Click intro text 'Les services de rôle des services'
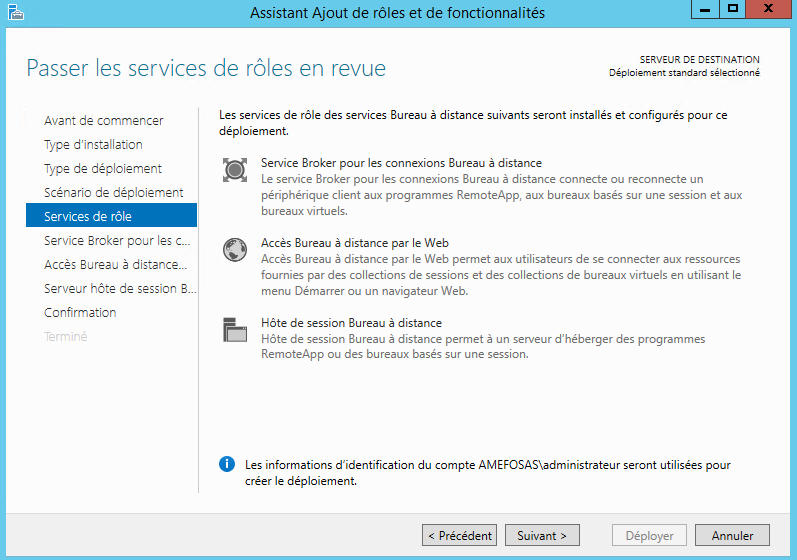Image resolution: width=797 pixels, height=560 pixels. click(x=473, y=123)
